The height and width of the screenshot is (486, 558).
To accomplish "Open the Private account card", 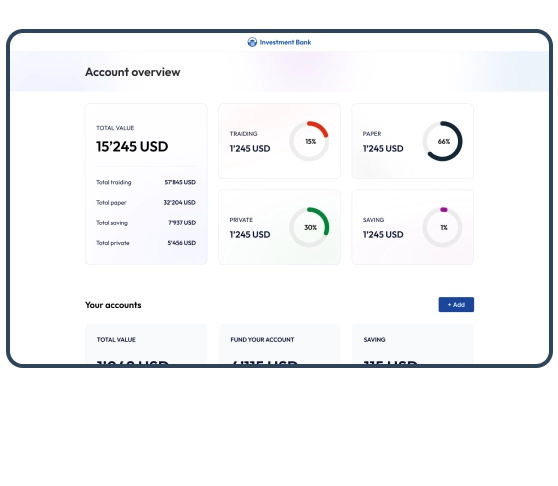I will pos(279,227).
